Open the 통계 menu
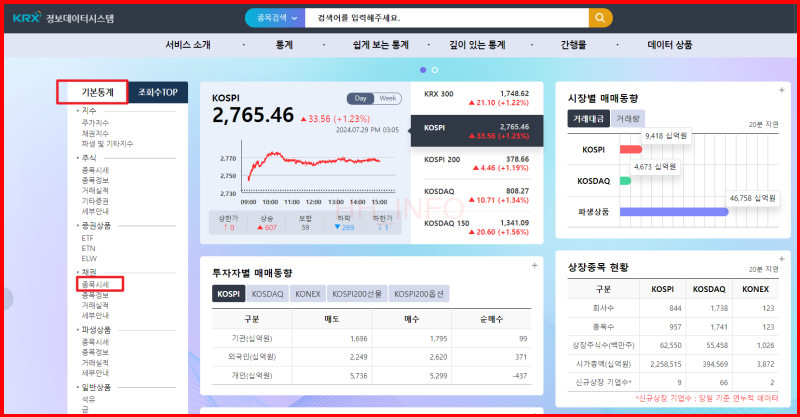This screenshot has width=800, height=417. (284, 45)
